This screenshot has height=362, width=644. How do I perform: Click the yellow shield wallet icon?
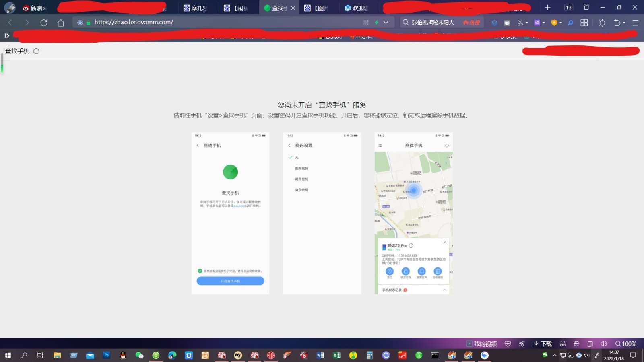click(554, 23)
